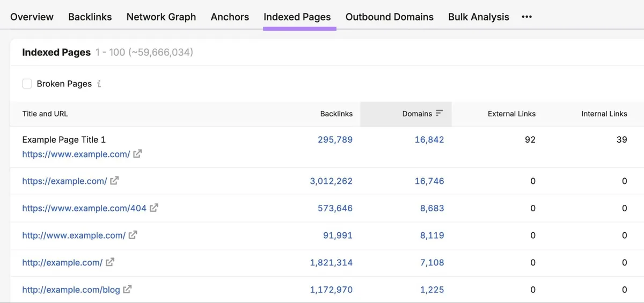The height and width of the screenshot is (303, 644).
Task: Open the http://www.example.com/ link
Action: pos(74,235)
